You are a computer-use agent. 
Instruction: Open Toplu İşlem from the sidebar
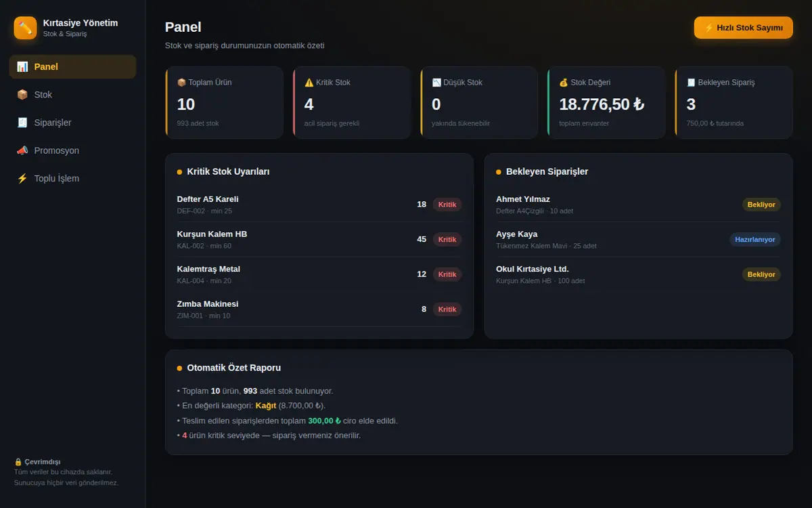coord(72,178)
